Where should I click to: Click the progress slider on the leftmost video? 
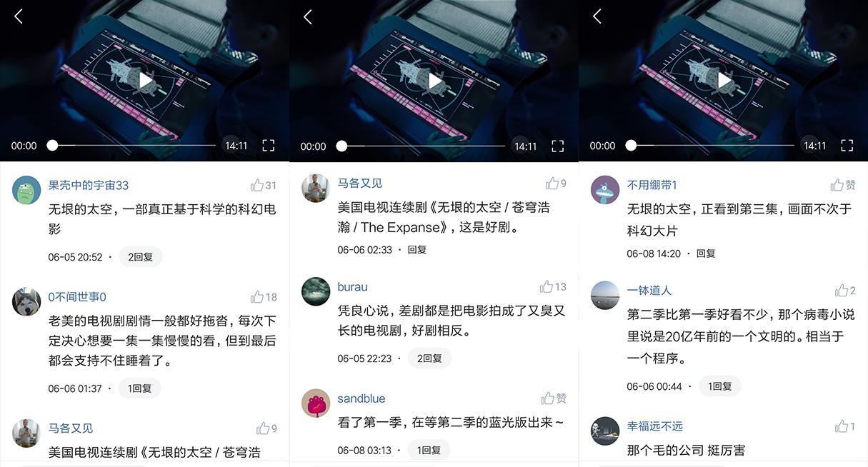(134, 146)
